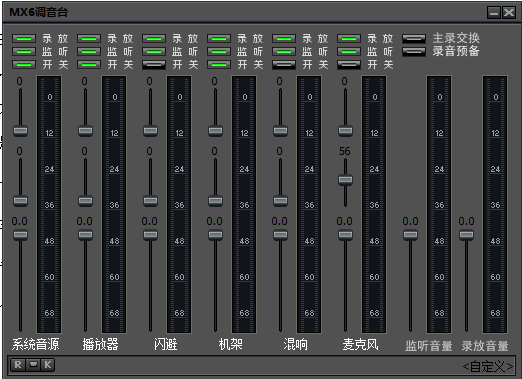The image size is (522, 379).
Task: Toggle 监听 for 混响 channel
Action: pos(284,52)
